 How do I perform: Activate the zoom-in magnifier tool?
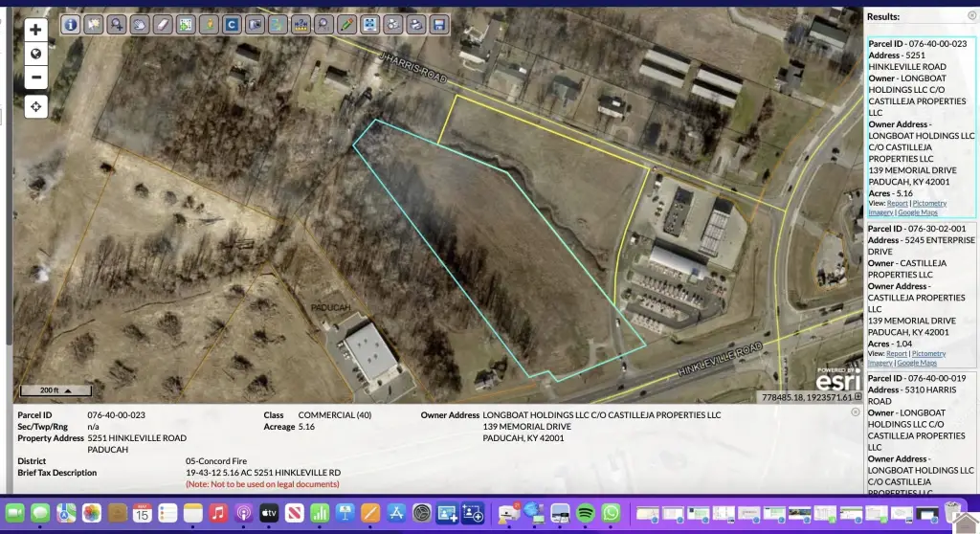pyautogui.click(x=117, y=25)
